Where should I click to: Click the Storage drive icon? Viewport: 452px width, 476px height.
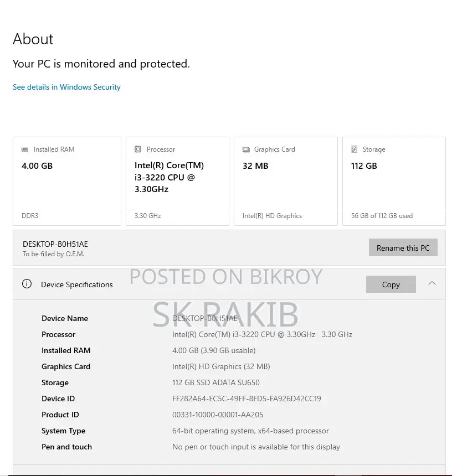(354, 149)
